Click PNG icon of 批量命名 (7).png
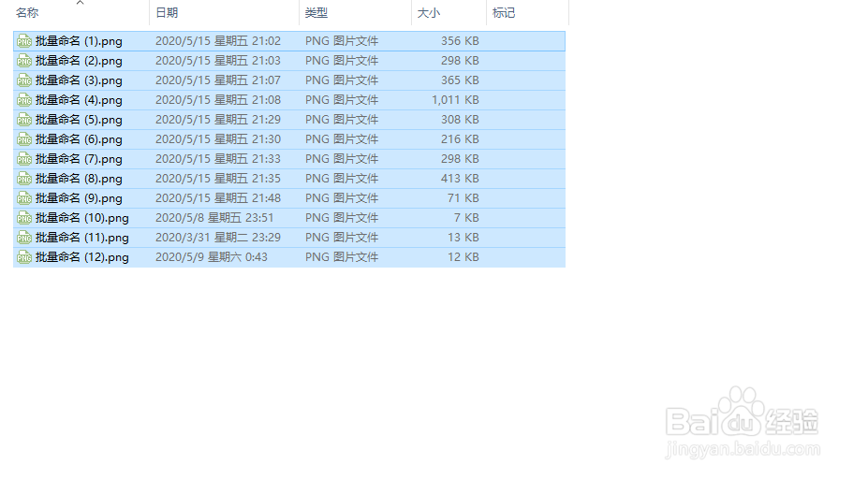The height and width of the screenshot is (479, 868). 23,159
